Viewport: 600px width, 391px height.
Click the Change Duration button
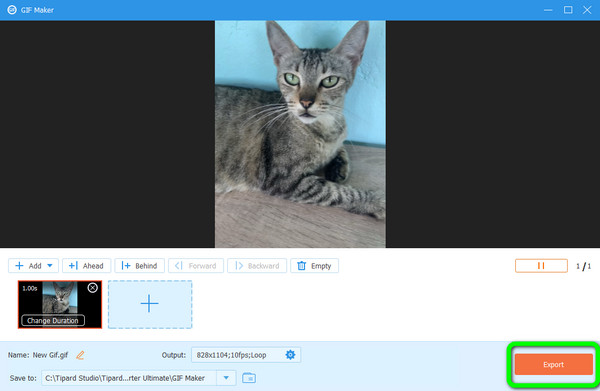click(53, 321)
